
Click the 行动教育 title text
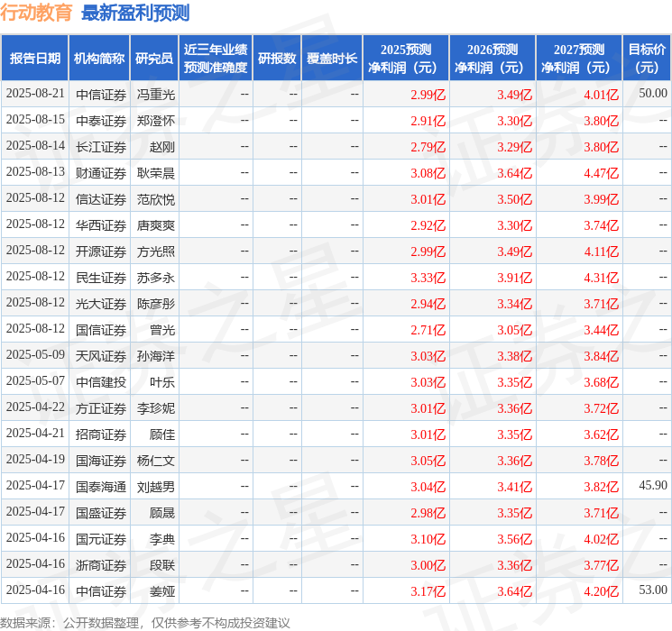pos(36,13)
